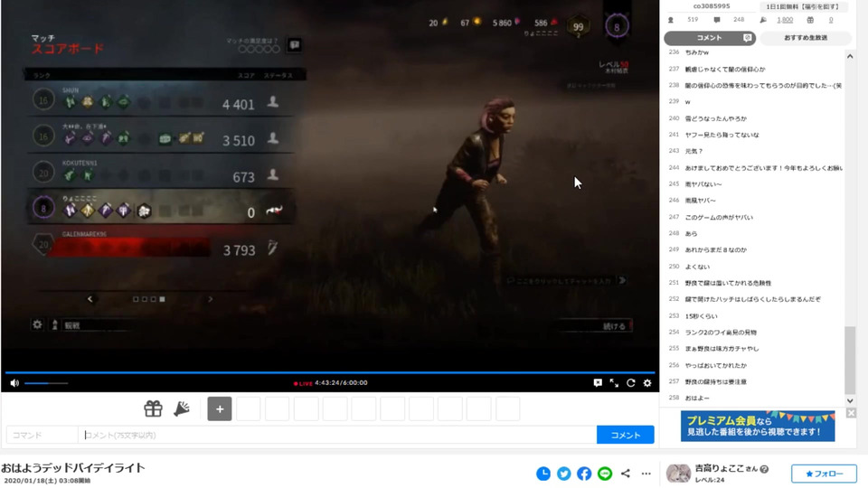Open player settings gear in control bar
This screenshot has height=488, width=868.
[647, 383]
